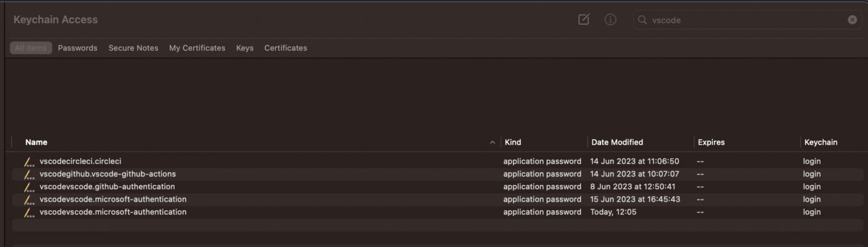
Task: Open the Certificates tab
Action: (285, 48)
